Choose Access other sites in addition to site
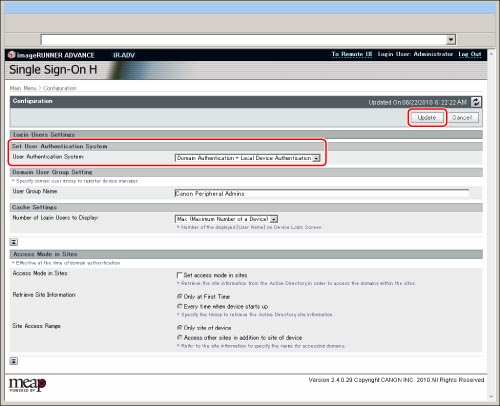 [180, 337]
